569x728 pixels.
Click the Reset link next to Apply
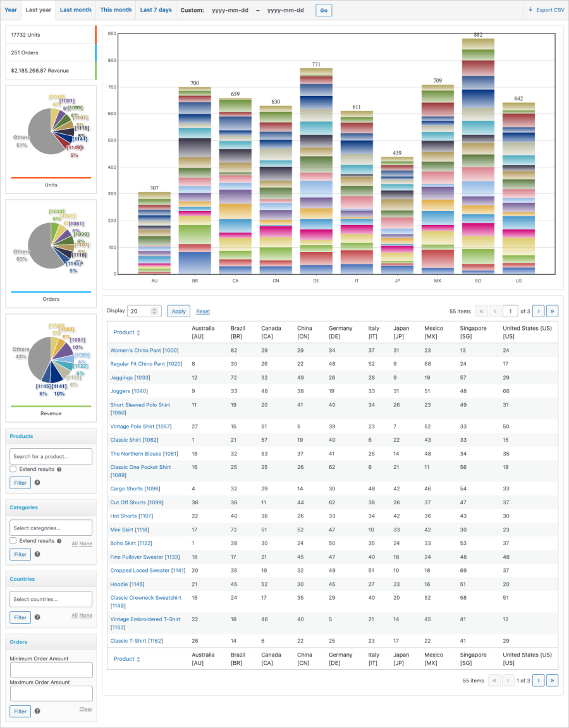click(203, 312)
